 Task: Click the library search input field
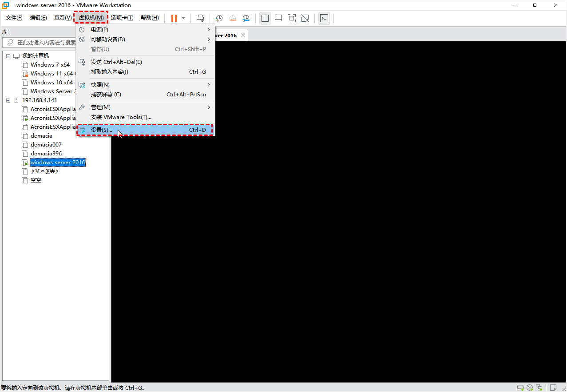(44, 43)
